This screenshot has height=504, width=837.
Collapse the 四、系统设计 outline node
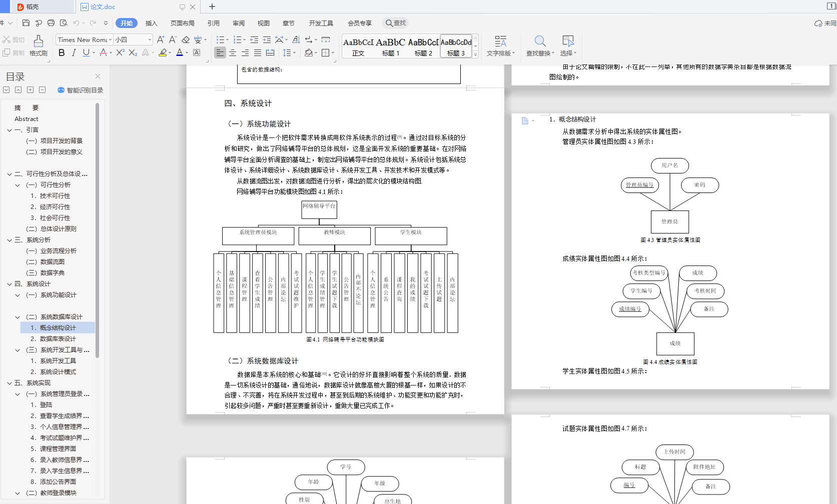10,284
